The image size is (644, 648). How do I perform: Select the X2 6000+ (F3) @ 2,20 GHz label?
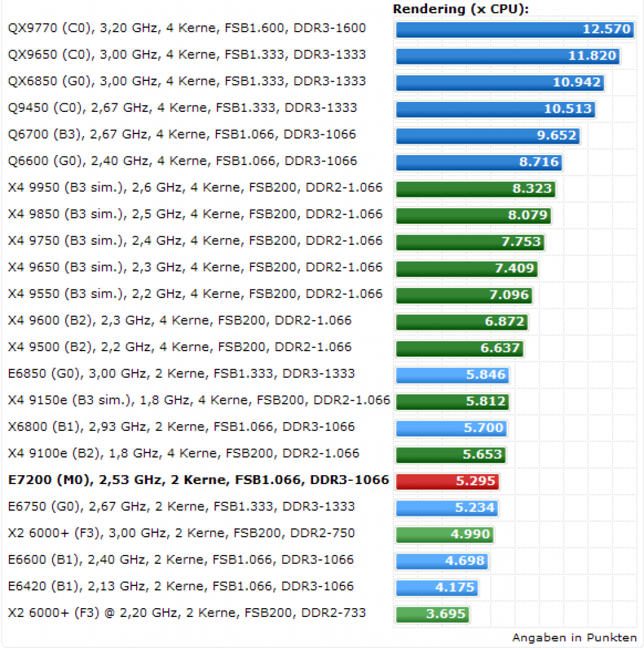click(x=187, y=613)
